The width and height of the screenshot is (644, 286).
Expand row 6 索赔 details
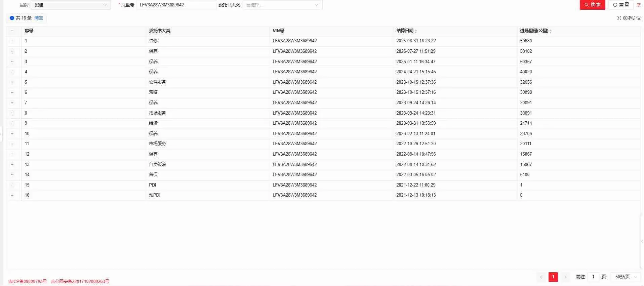pyautogui.click(x=12, y=92)
